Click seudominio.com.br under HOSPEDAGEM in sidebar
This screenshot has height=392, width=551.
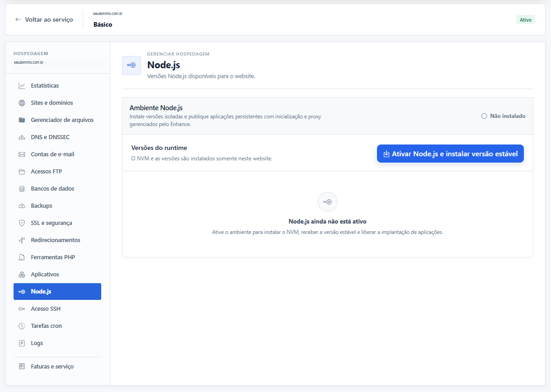coord(29,62)
